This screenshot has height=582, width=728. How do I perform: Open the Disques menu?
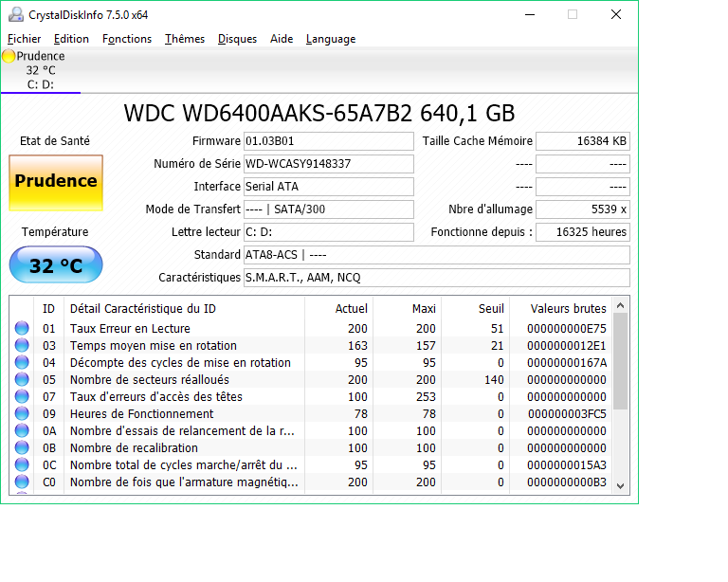tap(237, 39)
